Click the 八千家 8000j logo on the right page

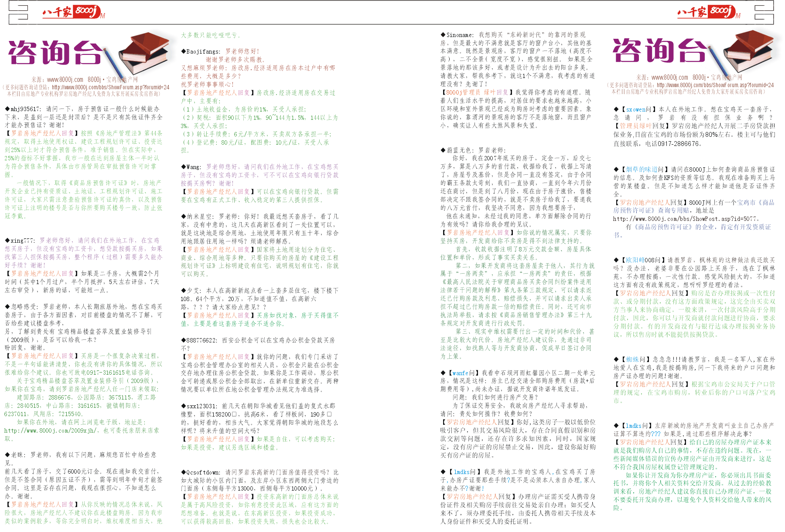[x=709, y=12]
